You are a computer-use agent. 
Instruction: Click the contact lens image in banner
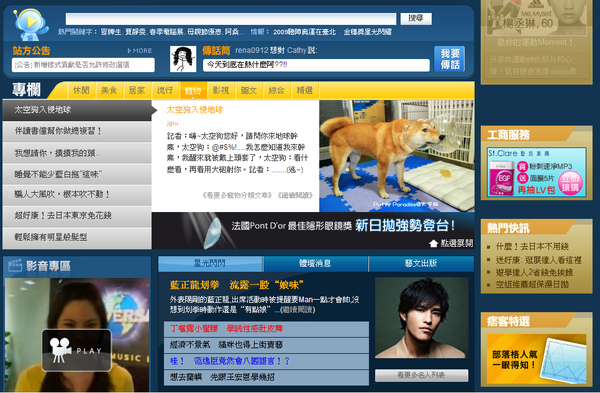[213, 233]
